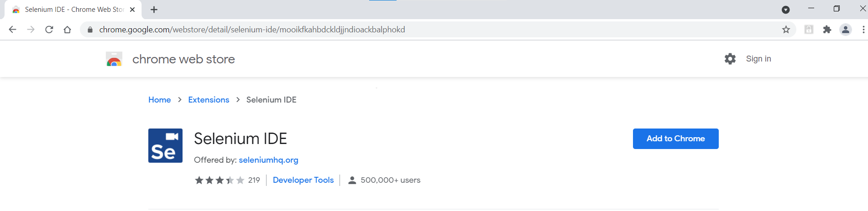Visit the seleniumhq.org publisher link
868x211 pixels.
pyautogui.click(x=268, y=160)
